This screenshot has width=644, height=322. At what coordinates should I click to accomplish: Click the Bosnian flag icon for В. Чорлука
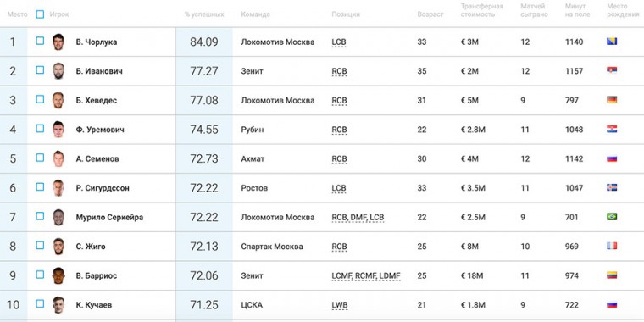[x=612, y=41]
